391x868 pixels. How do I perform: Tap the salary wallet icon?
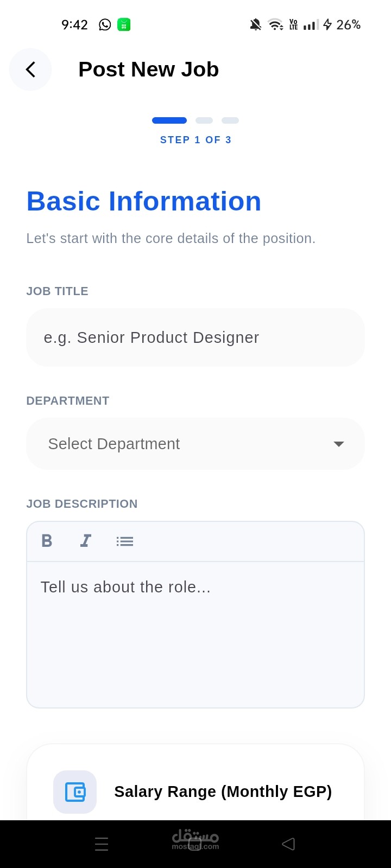pyautogui.click(x=75, y=792)
